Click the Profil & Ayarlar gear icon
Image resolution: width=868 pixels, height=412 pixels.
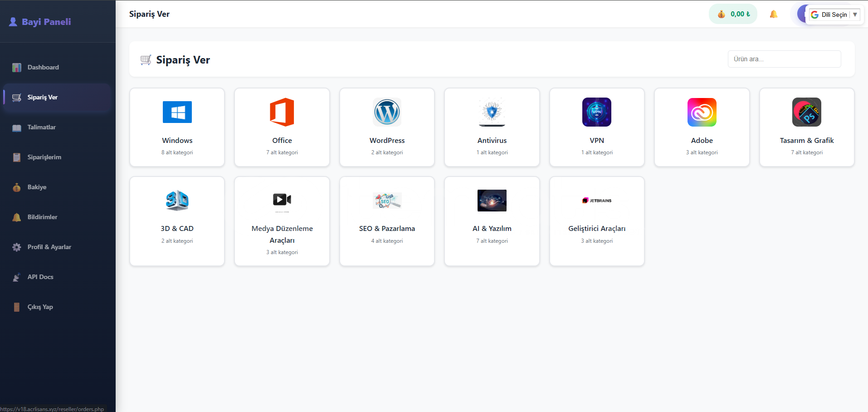click(17, 247)
